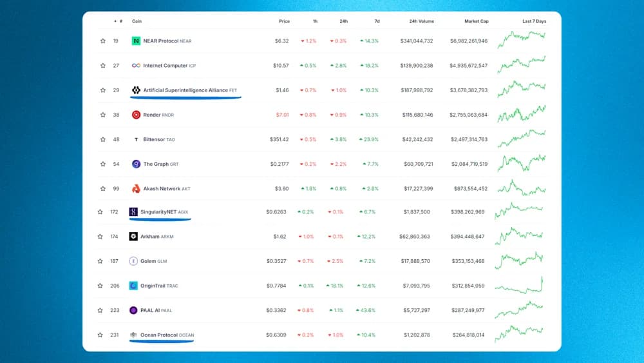Click the Akash Network red logo
The width and height of the screenshot is (644, 363).
(x=136, y=189)
